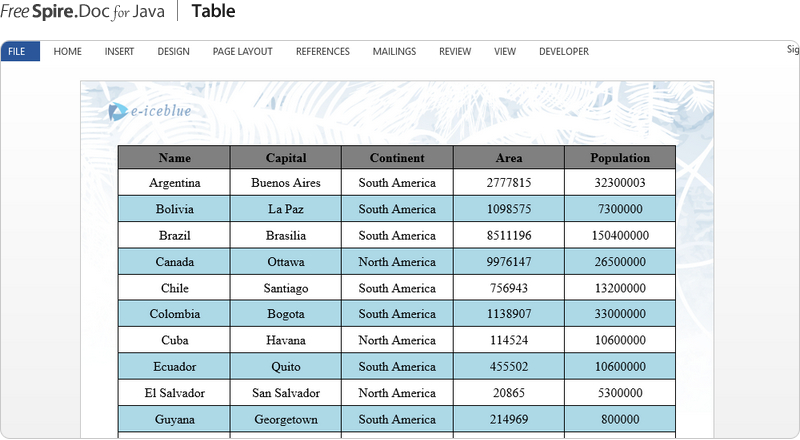800x440 pixels.
Task: Click the Cuba cell
Action: (174, 340)
